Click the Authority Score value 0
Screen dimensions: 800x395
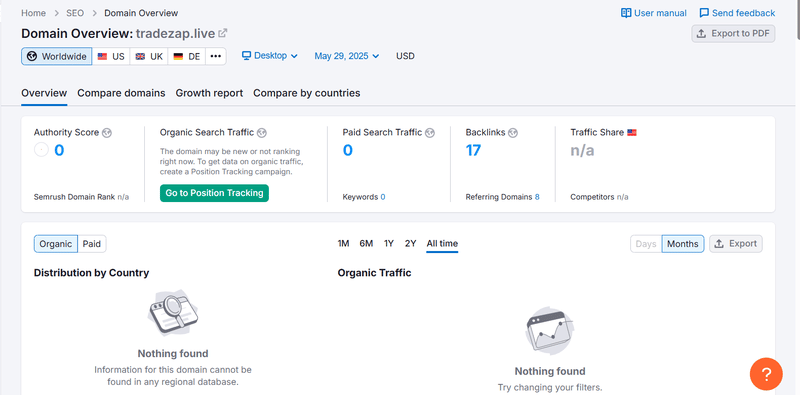click(59, 151)
